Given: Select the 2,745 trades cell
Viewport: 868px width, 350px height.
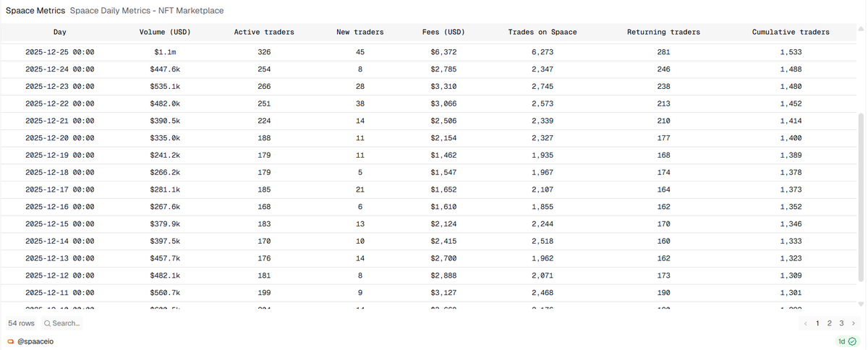Looking at the screenshot, I should 542,87.
